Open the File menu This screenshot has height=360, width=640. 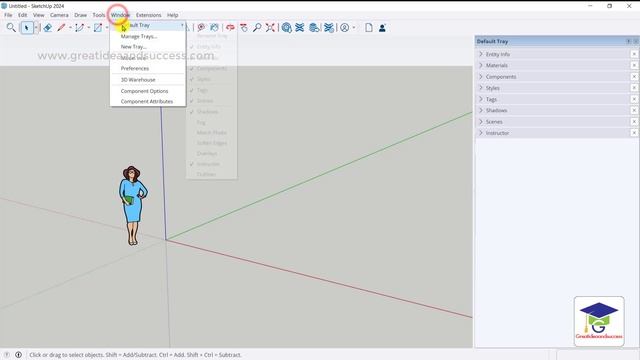[8, 15]
